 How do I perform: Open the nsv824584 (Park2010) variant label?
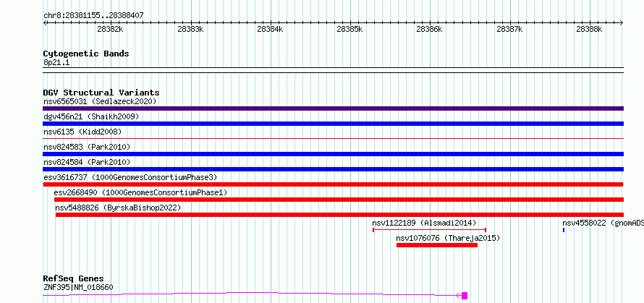[87, 162]
